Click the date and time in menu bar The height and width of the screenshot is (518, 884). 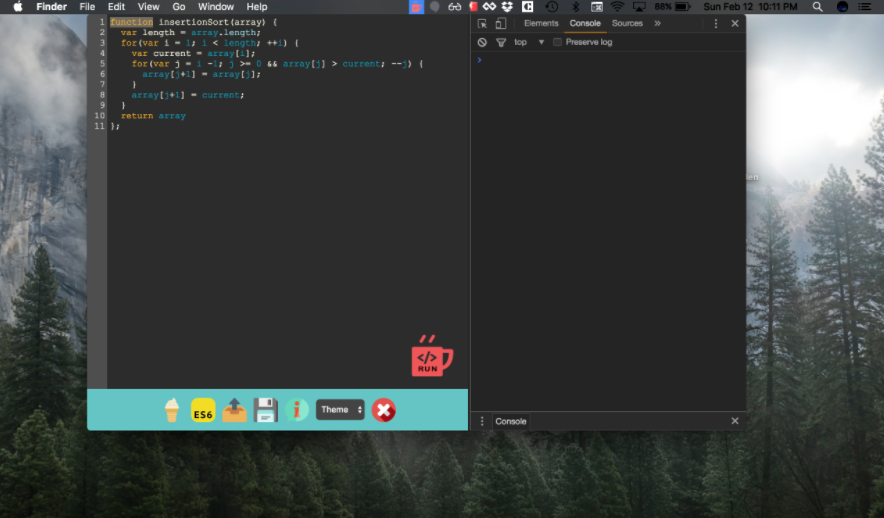[750, 7]
